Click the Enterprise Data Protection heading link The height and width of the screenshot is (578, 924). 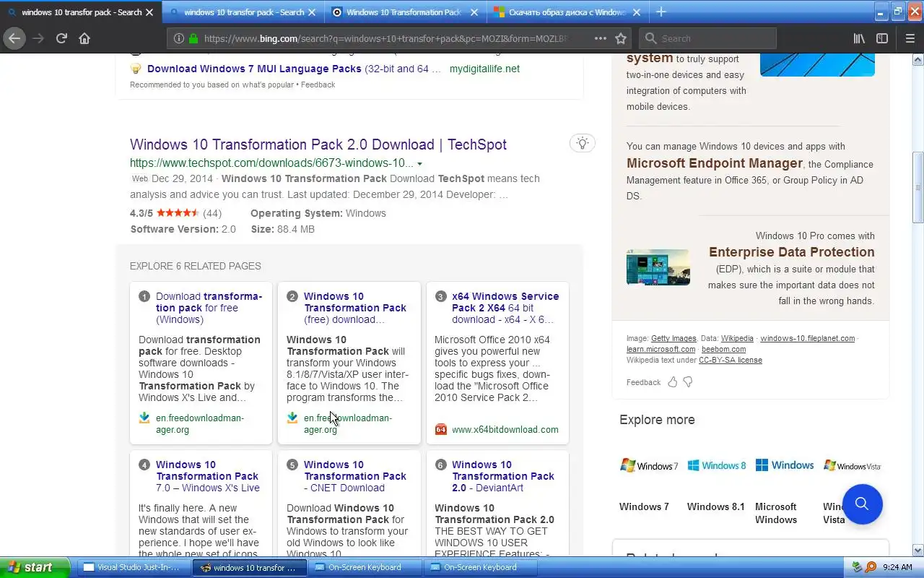point(792,252)
